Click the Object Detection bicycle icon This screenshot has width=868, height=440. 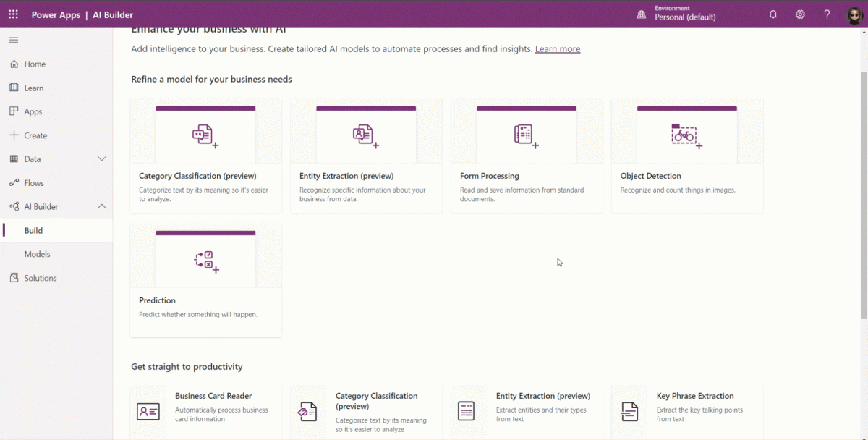coord(687,135)
